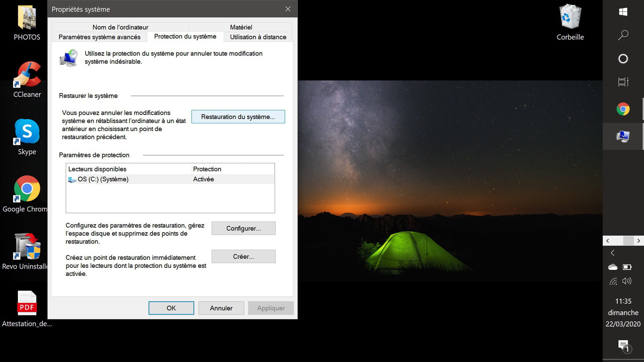
Task: Open Task View in taskbar
Action: pos(623,82)
